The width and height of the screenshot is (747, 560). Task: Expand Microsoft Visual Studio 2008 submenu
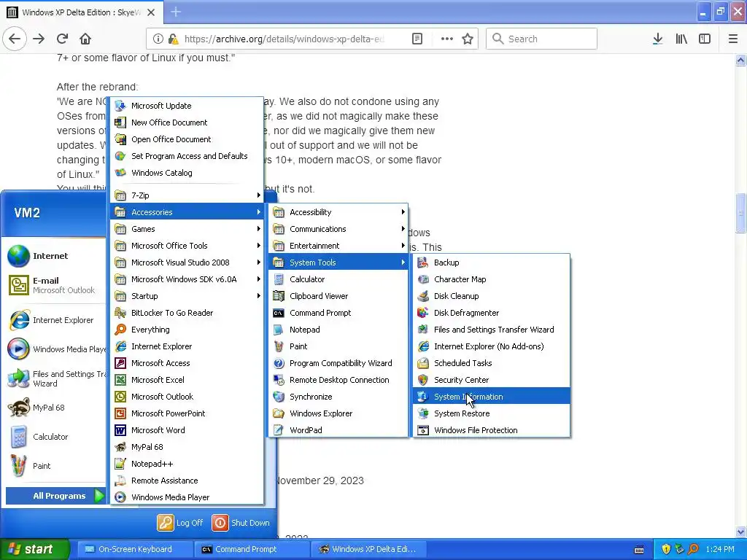point(187,262)
